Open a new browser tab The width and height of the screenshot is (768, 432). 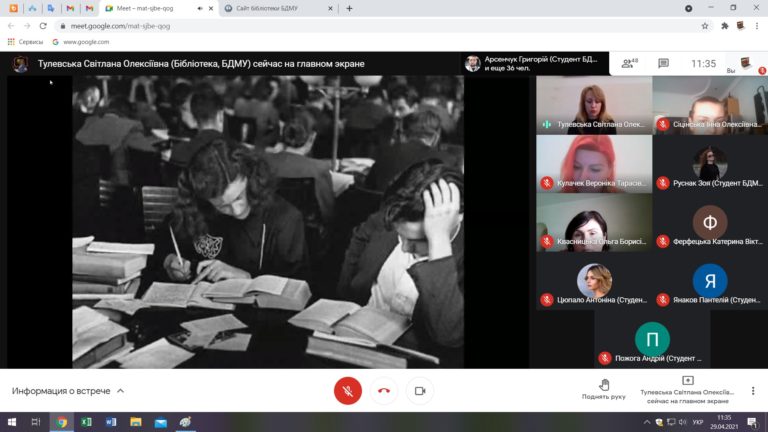349,8
